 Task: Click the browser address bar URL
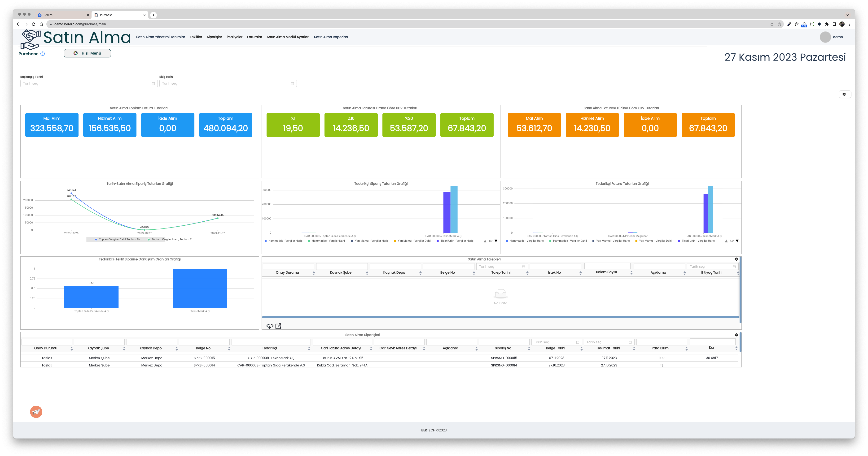[x=80, y=24]
